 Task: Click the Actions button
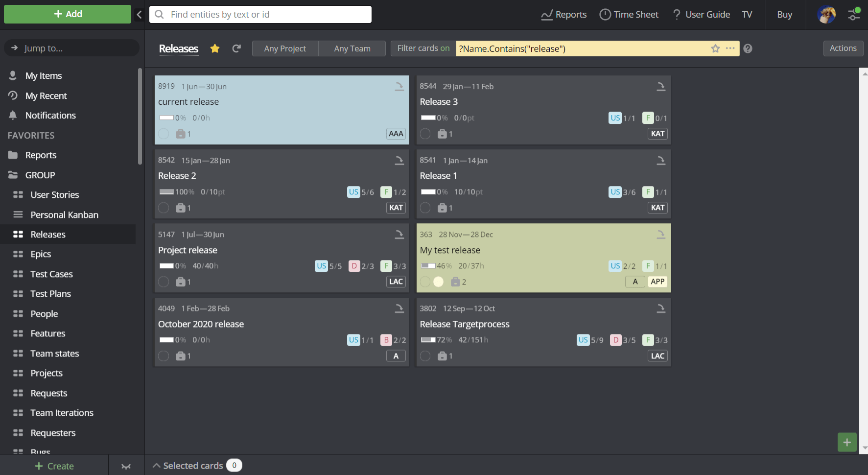point(843,48)
